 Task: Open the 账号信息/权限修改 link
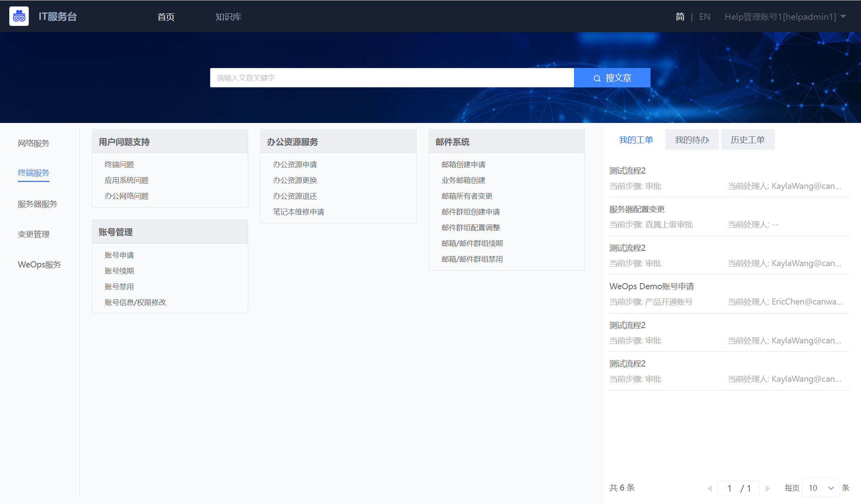coord(135,302)
